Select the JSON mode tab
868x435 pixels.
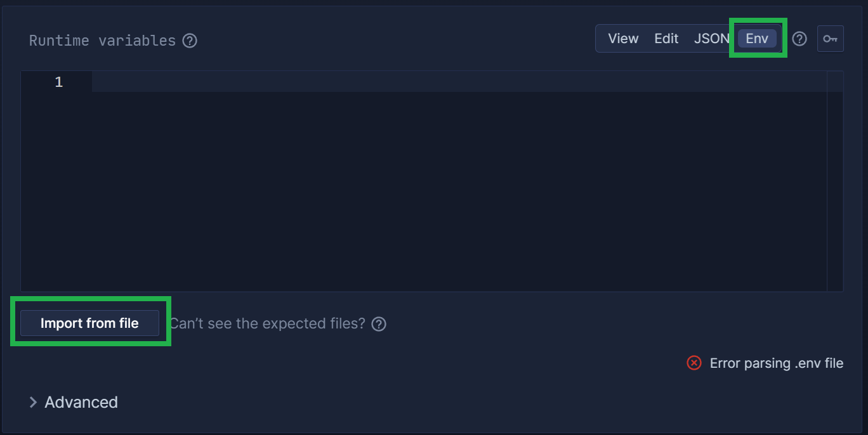(711, 39)
